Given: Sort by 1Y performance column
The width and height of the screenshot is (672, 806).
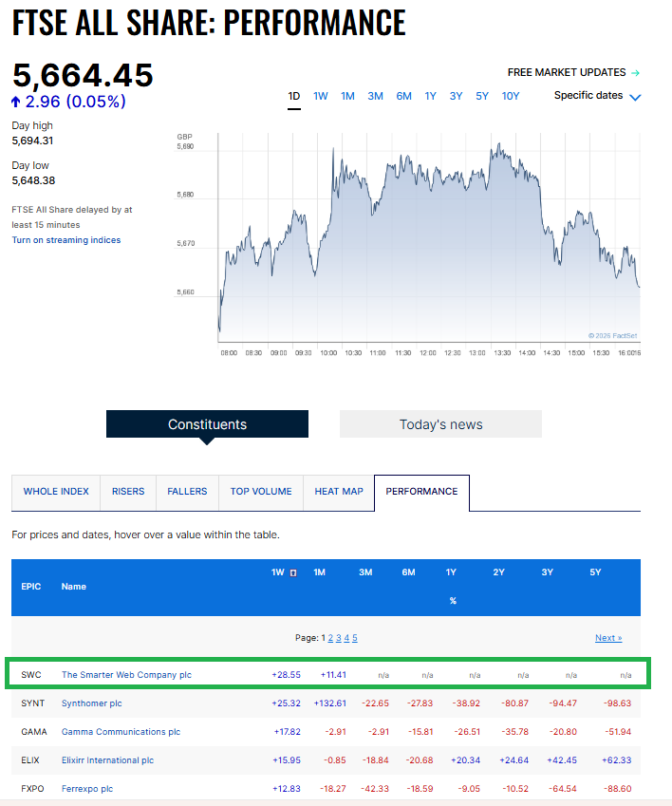Looking at the screenshot, I should [x=451, y=572].
